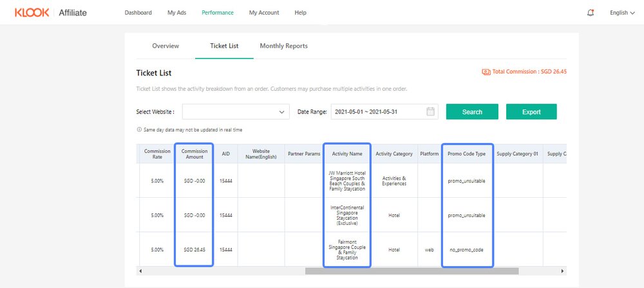Screen dimensions: 644x288
Task: Click the AID column header
Action: tap(226, 154)
